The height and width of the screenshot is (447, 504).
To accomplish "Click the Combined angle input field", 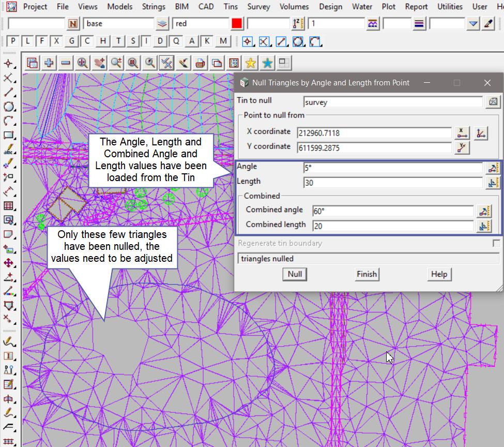I will tap(393, 211).
